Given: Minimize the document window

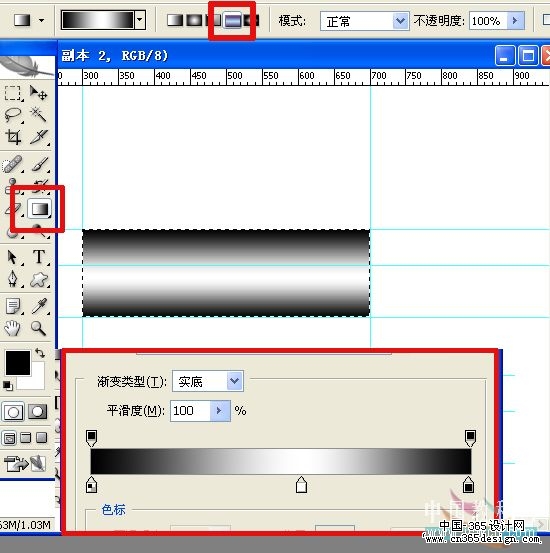Looking at the screenshot, I should 504,56.
